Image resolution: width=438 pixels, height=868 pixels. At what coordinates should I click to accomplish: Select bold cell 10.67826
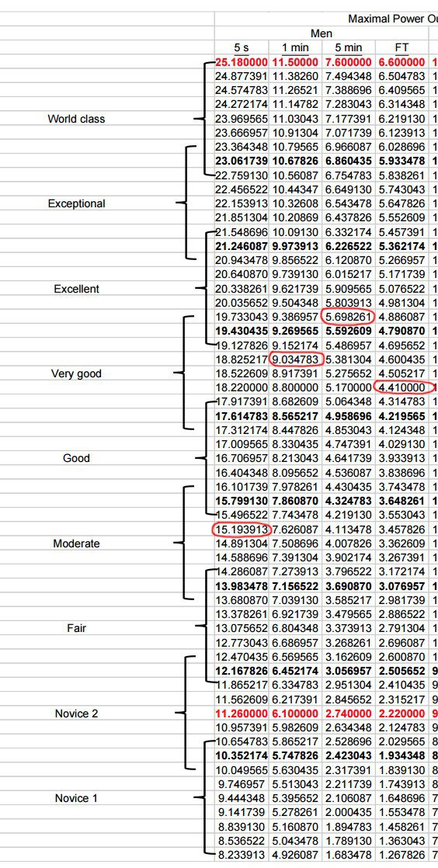pos(295,161)
